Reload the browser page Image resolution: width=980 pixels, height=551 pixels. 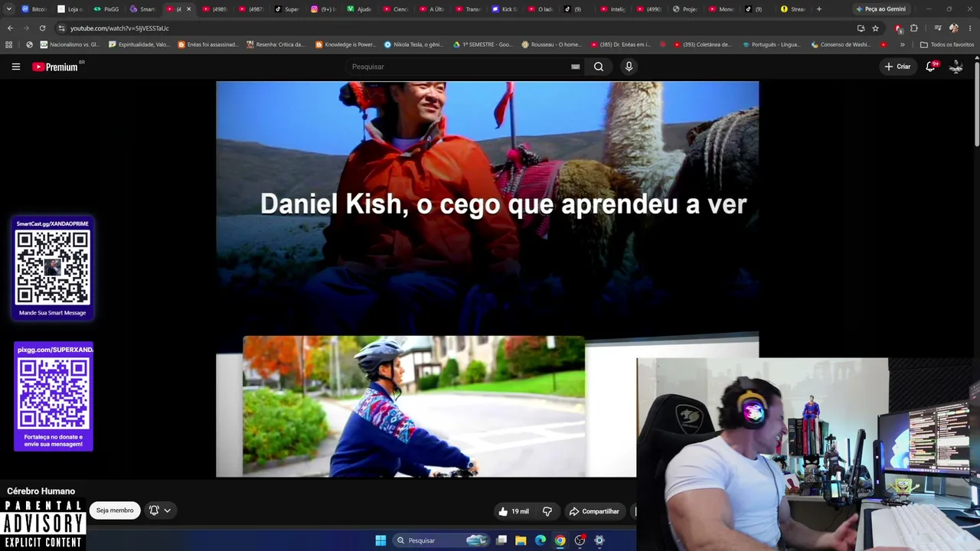(42, 28)
